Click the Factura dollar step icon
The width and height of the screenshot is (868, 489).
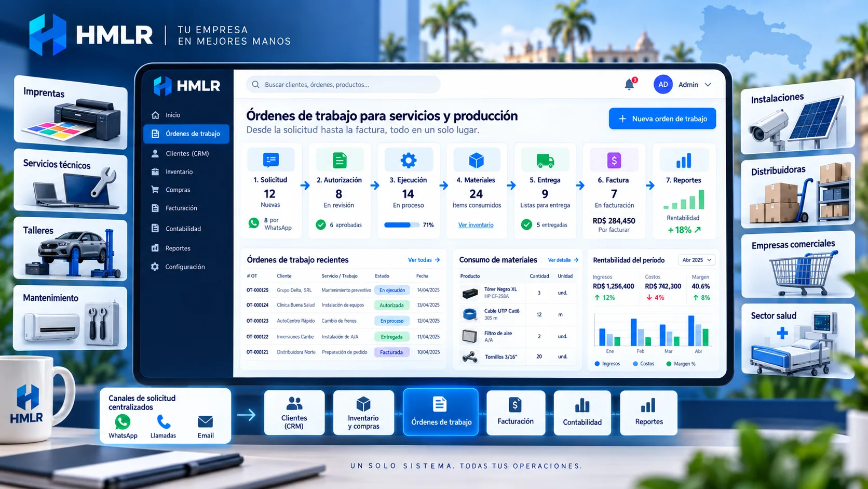click(614, 160)
